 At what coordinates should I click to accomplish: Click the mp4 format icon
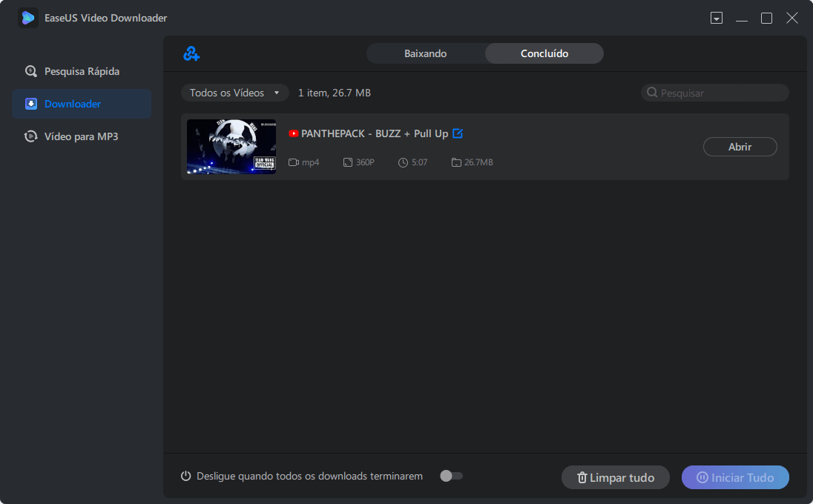[294, 162]
